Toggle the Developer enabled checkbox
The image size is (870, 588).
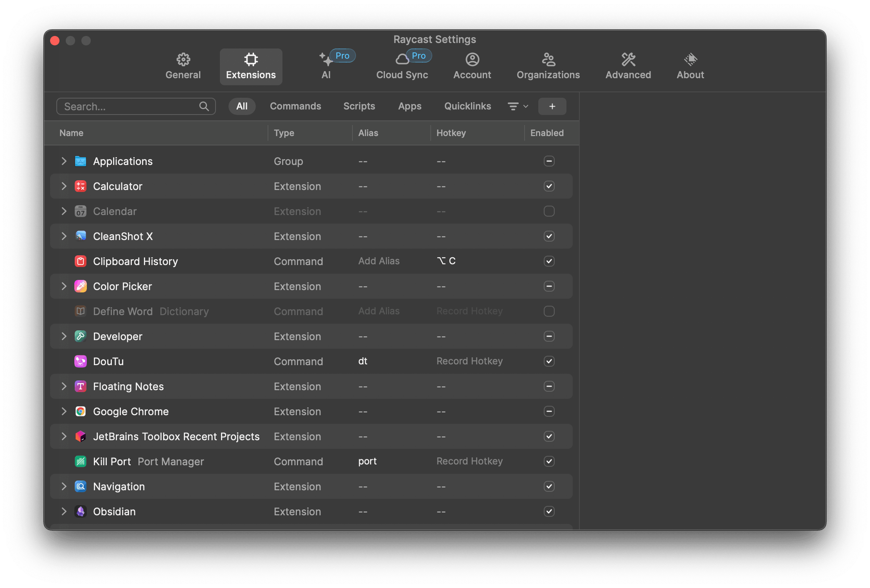point(549,336)
